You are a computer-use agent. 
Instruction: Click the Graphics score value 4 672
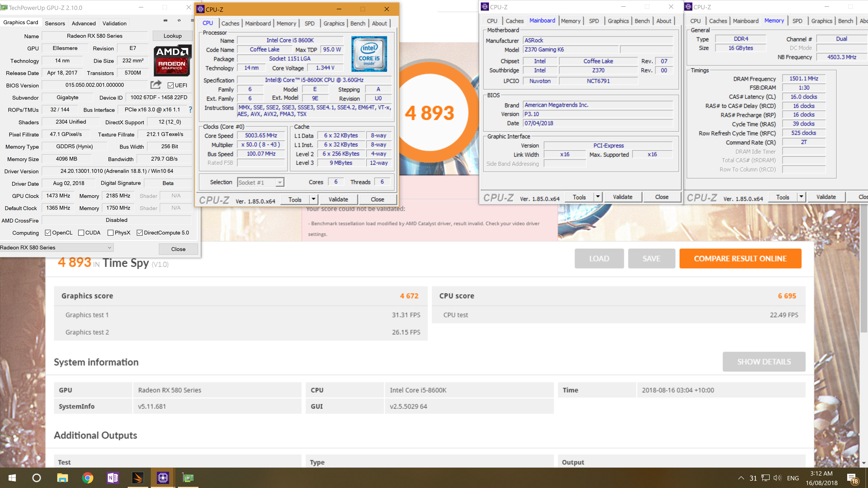409,296
